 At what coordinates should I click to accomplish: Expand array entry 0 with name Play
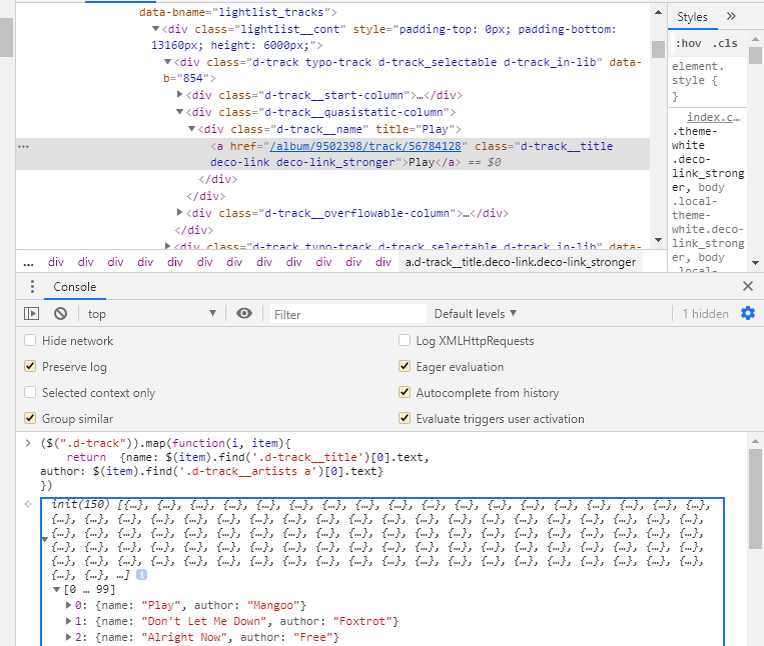(68, 605)
